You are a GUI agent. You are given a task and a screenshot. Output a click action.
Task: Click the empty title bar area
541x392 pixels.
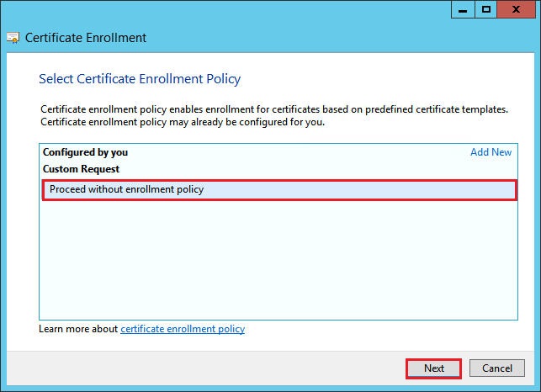[252, 9]
